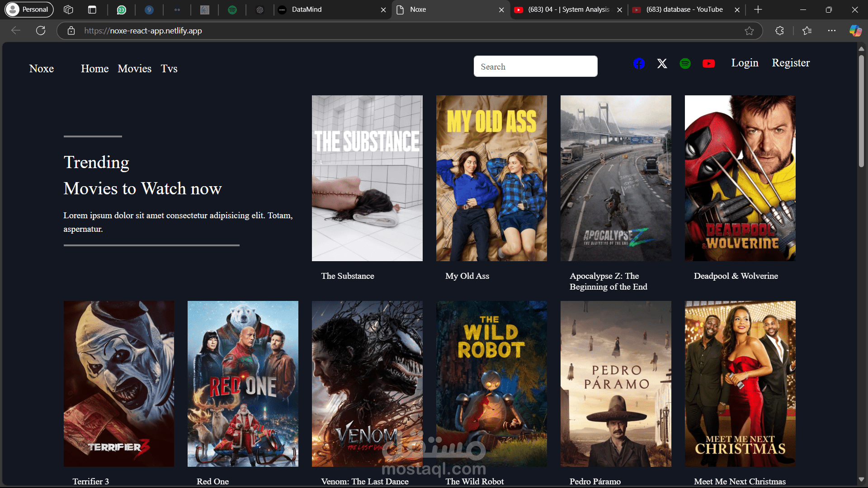Viewport: 868px width, 488px height.
Task: Open the X (Twitter) icon in the navbar
Action: click(x=662, y=63)
